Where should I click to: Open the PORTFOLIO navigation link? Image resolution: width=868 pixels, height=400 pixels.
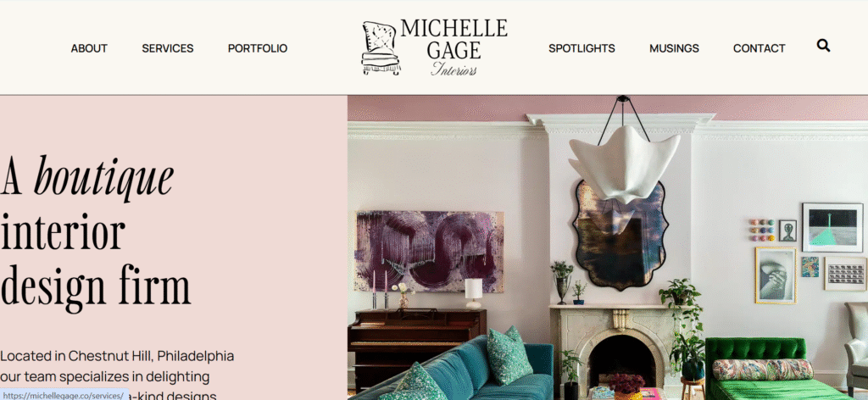pos(258,48)
